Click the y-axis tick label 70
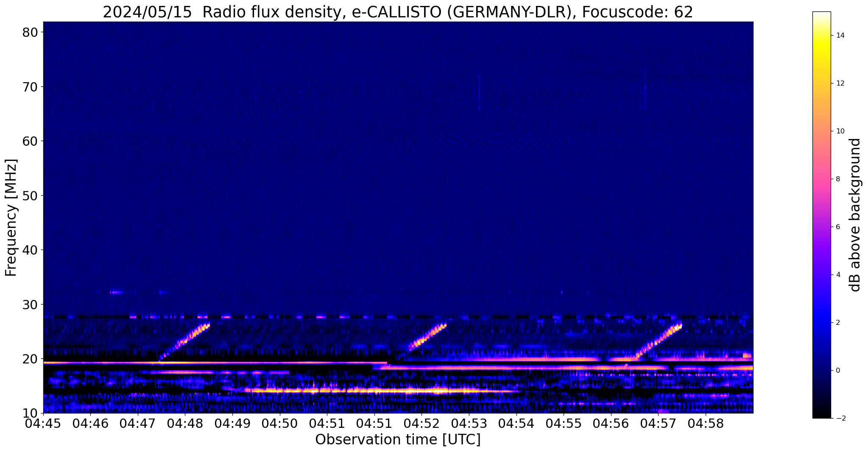The width and height of the screenshot is (868, 452). pos(30,87)
